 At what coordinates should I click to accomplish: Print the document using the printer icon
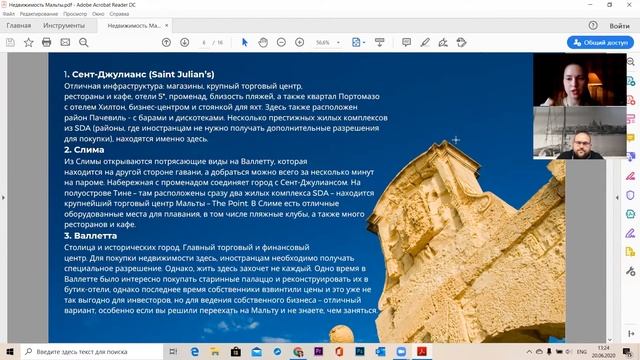click(47, 42)
